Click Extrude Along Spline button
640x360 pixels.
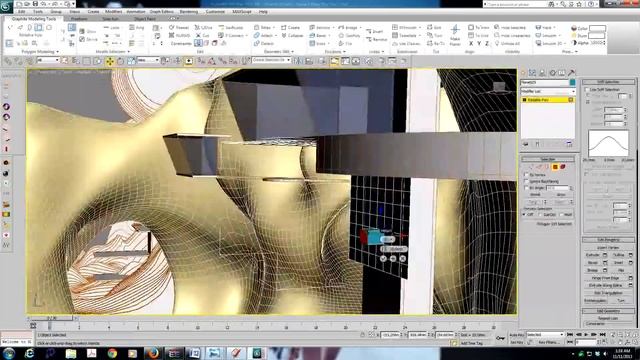pos(605,285)
